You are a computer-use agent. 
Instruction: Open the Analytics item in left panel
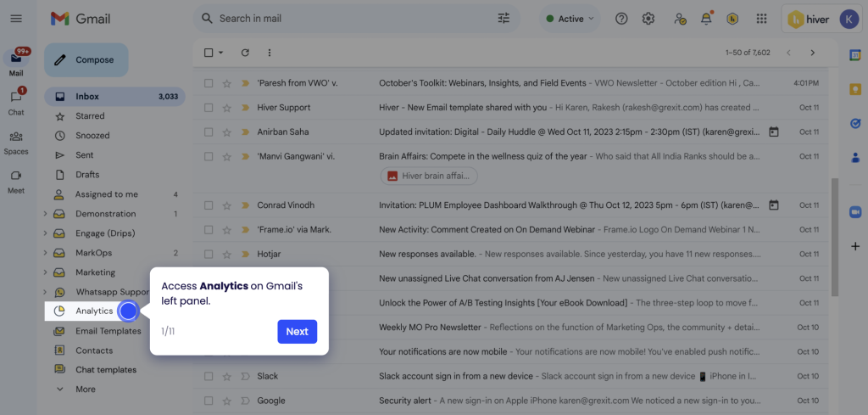tap(93, 311)
